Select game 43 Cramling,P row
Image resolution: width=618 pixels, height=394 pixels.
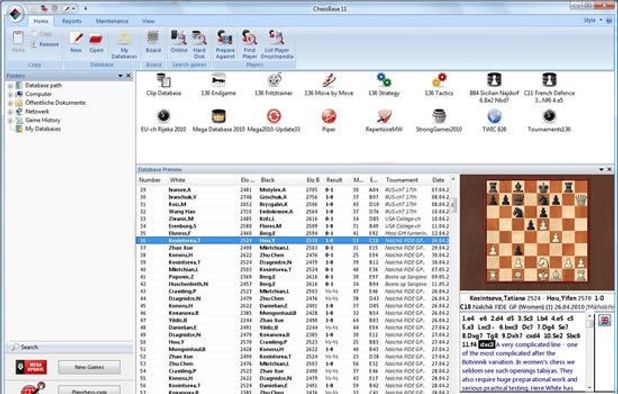point(293,291)
